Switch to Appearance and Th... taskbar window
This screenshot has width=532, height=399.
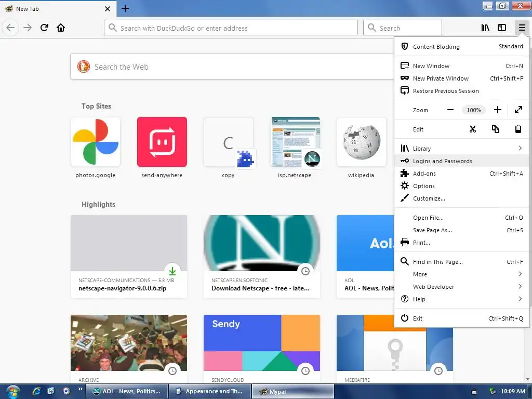(x=209, y=391)
